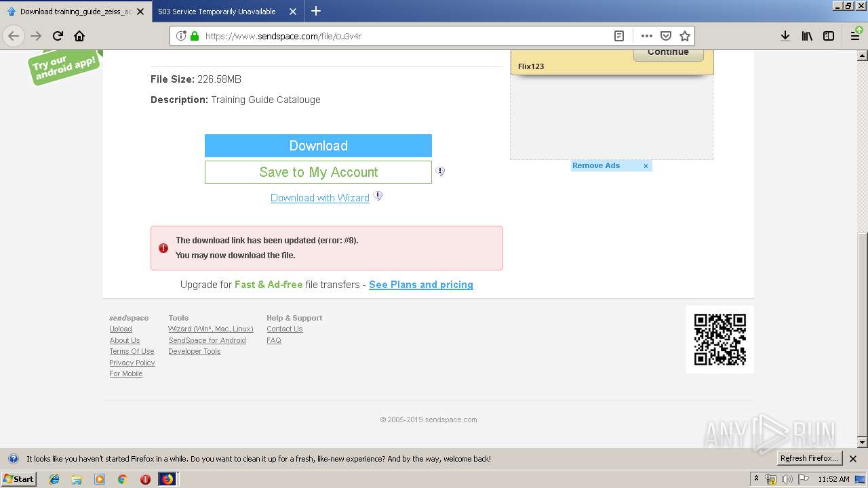Open Download with Wizard link
Image resolution: width=868 pixels, height=488 pixels.
[x=320, y=198]
